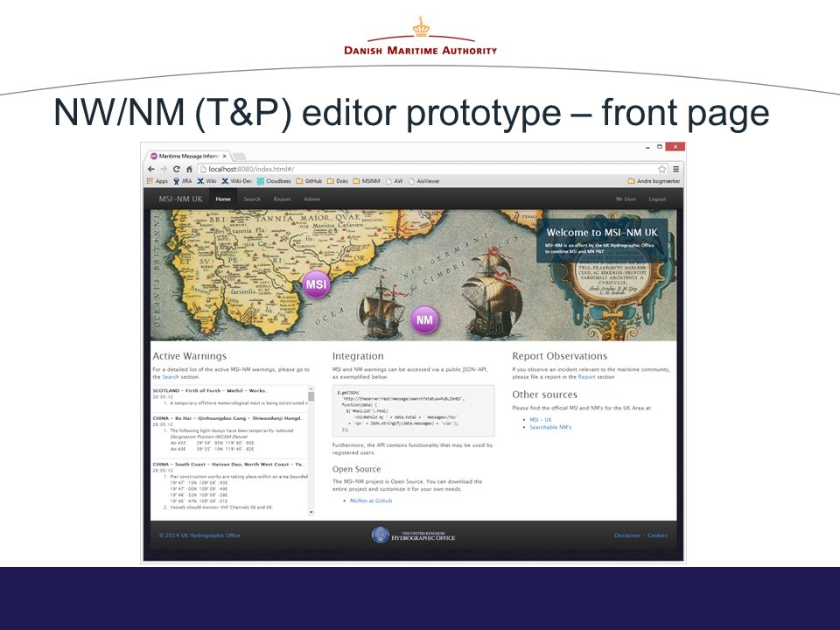
Task: Open the MSI - UK link
Action: click(541, 419)
